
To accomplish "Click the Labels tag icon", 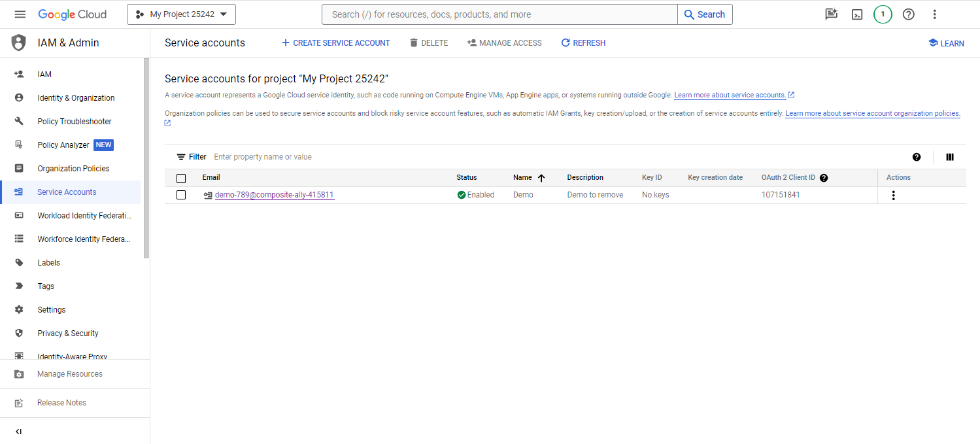I will [19, 263].
